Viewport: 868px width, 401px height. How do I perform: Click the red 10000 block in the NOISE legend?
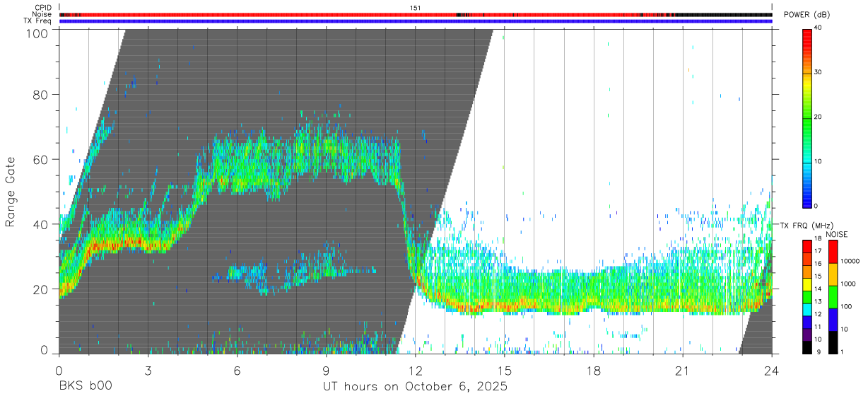(x=833, y=251)
